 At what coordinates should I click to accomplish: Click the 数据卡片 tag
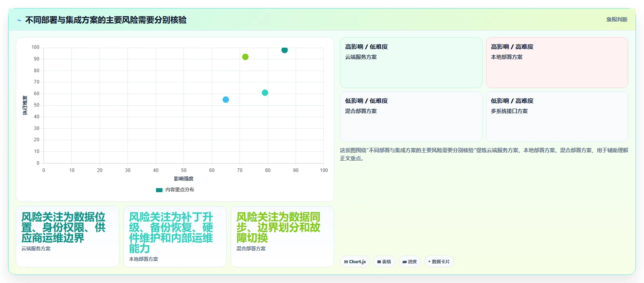tap(439, 262)
